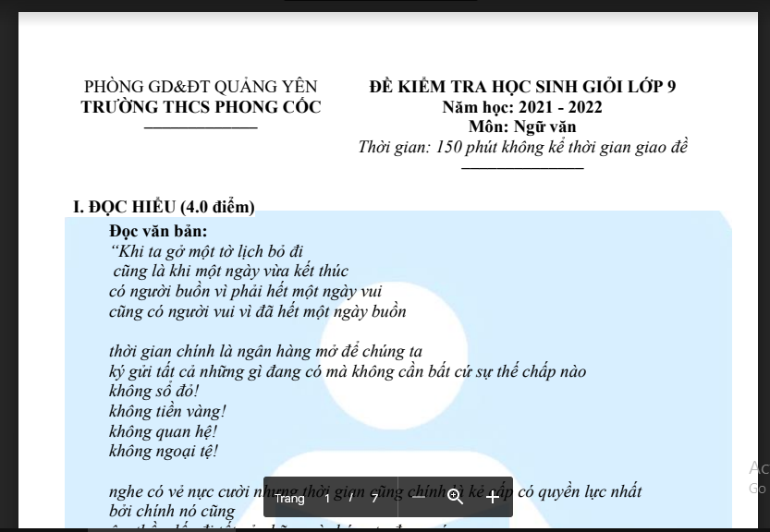The height and width of the screenshot is (532, 770).
Task: Zoom in using the plus icon
Action: coord(493,497)
